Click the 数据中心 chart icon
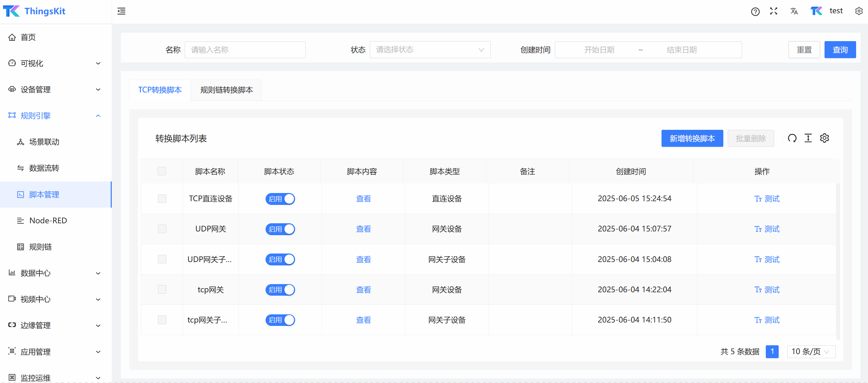The image size is (868, 383). pos(12,273)
